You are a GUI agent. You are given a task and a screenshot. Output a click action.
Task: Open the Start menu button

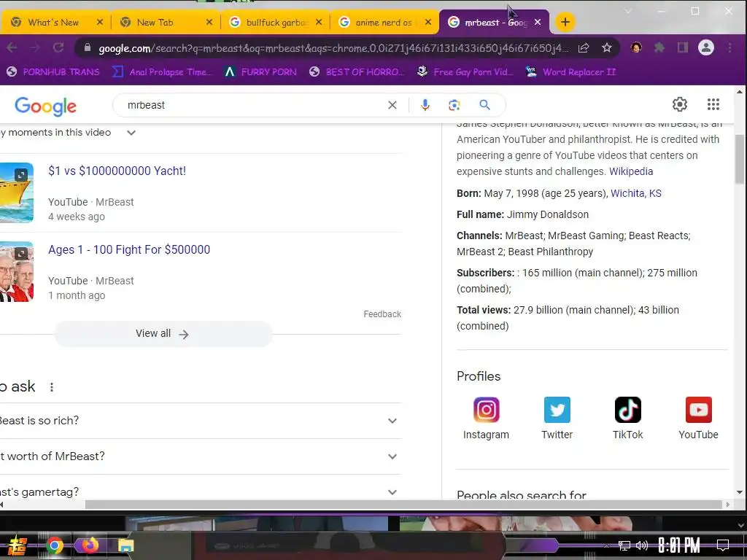pos(17,545)
